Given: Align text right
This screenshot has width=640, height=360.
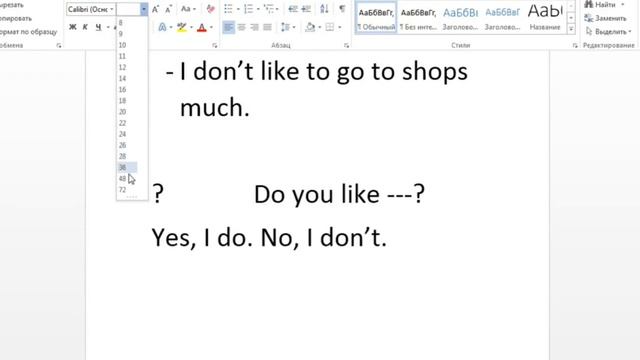Looking at the screenshot, I should coord(255,27).
